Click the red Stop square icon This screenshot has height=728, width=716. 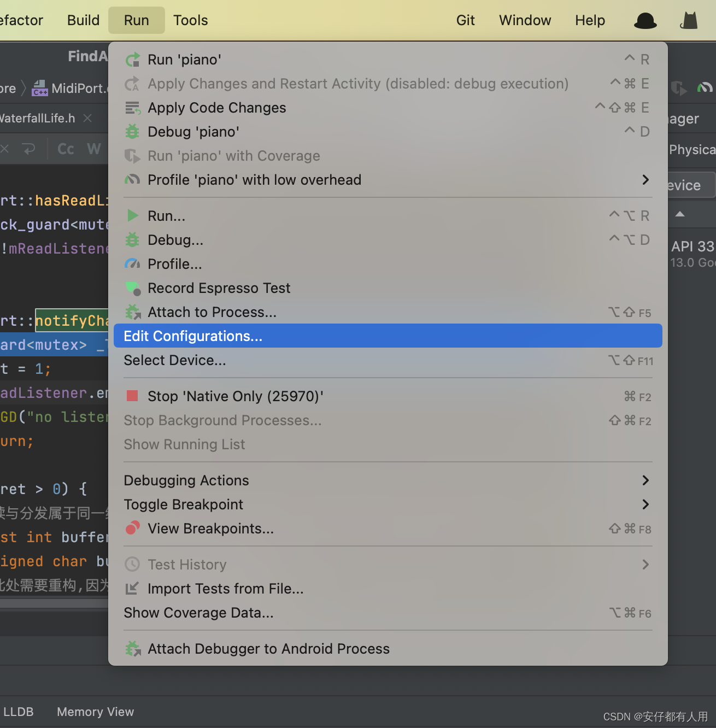pos(132,396)
